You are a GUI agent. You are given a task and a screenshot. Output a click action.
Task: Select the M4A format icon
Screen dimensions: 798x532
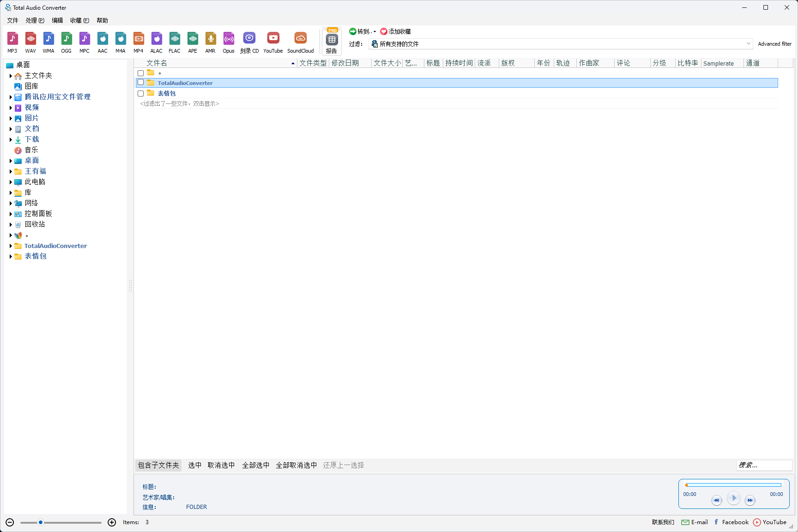point(121,42)
